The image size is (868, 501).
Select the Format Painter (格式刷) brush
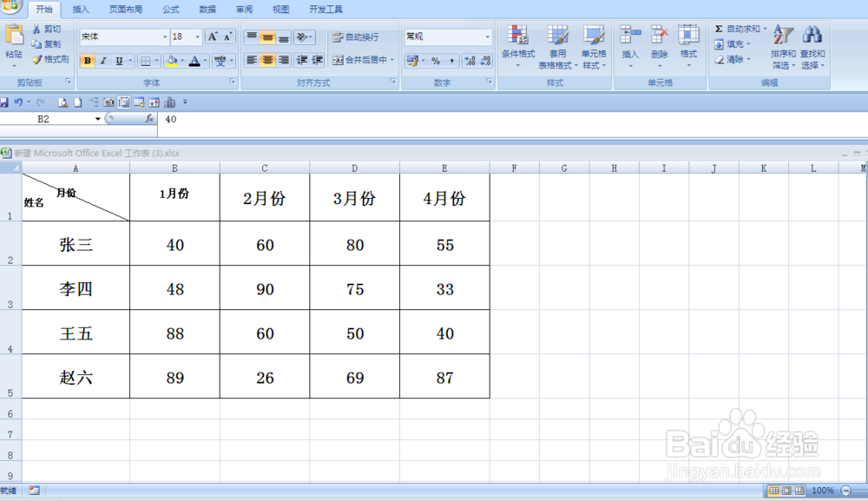(36, 59)
